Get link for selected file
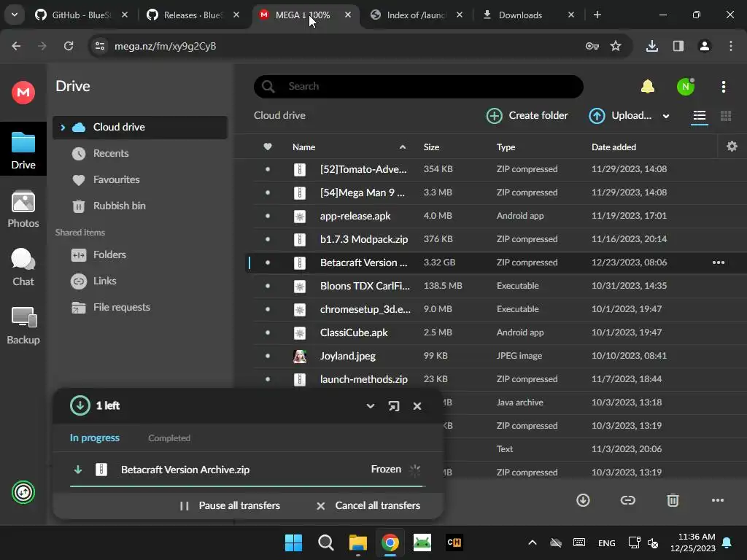This screenshot has height=560, width=747. [627, 500]
